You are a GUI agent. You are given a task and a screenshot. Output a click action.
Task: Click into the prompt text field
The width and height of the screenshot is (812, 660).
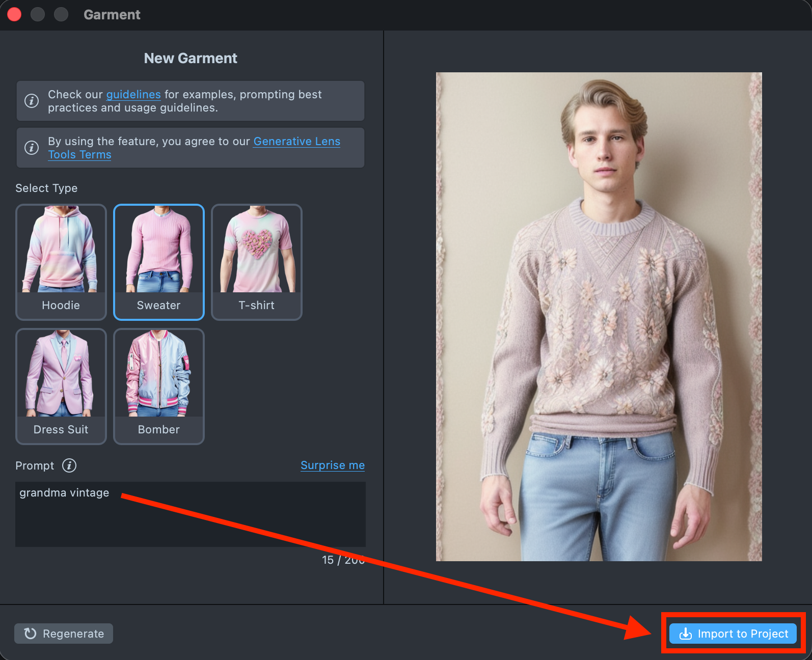point(191,514)
